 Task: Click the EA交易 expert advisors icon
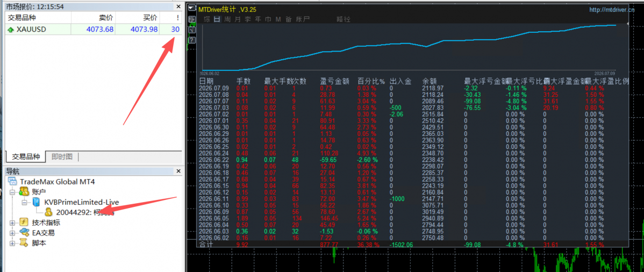[25, 233]
